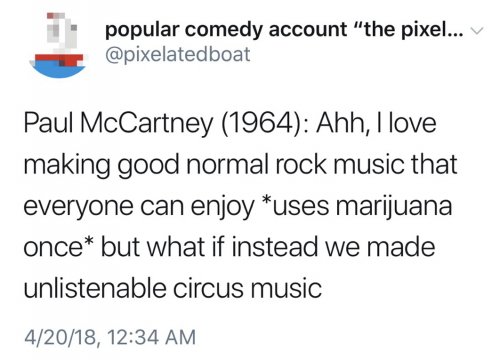Click the word "once*" in the tweet
The image size is (500, 360).
point(60,247)
